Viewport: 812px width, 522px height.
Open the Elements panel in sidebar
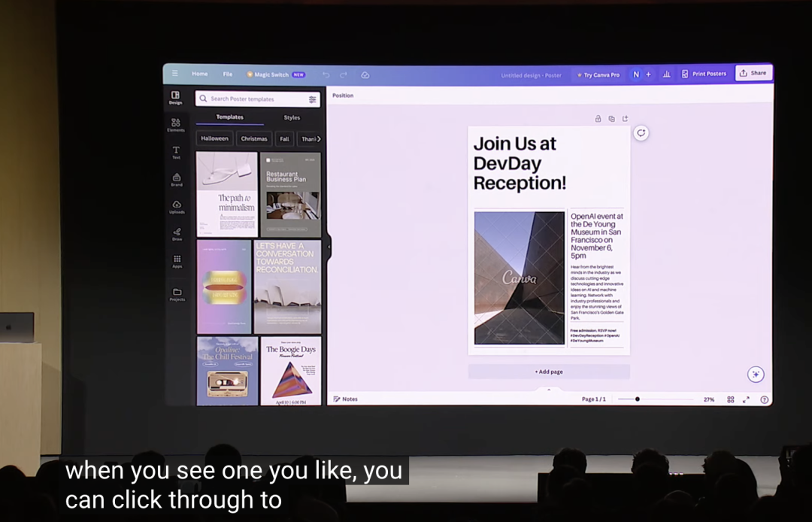coord(176,125)
